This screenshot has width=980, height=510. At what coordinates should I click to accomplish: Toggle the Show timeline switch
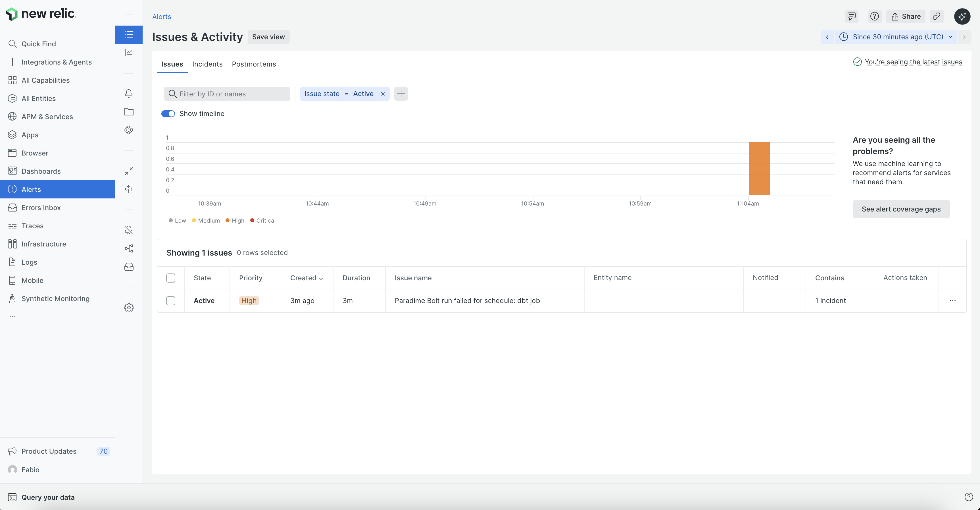168,114
